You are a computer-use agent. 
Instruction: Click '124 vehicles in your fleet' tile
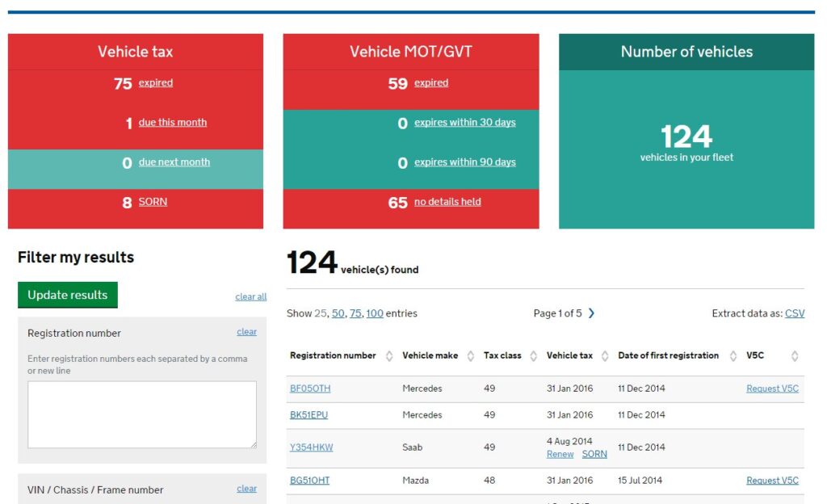coord(686,149)
